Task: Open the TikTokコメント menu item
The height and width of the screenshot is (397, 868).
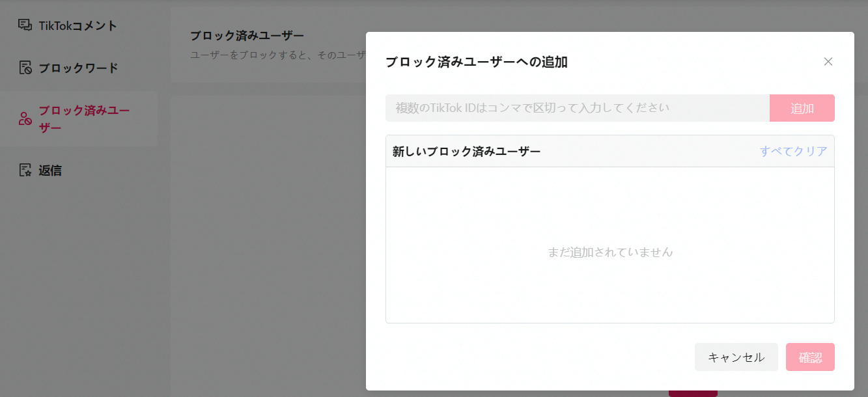Action: click(77, 26)
